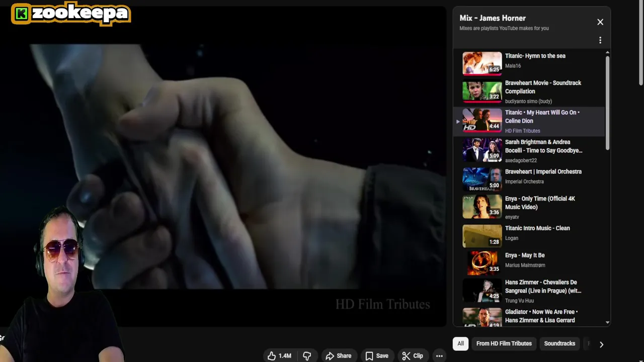Viewport: 644px width, 362px height.
Task: Play Sarah Brightman & Andrea Bocelli thumbnail
Action: point(482,149)
